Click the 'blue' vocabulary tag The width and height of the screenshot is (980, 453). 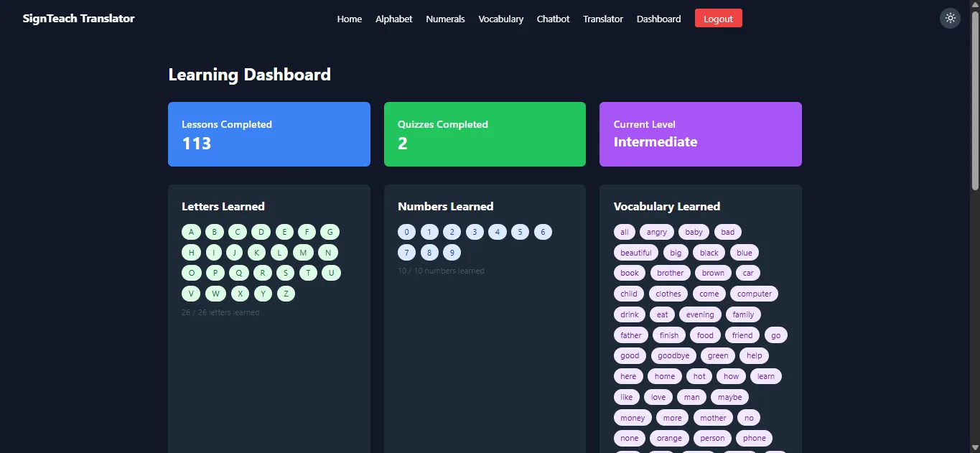pyautogui.click(x=745, y=253)
